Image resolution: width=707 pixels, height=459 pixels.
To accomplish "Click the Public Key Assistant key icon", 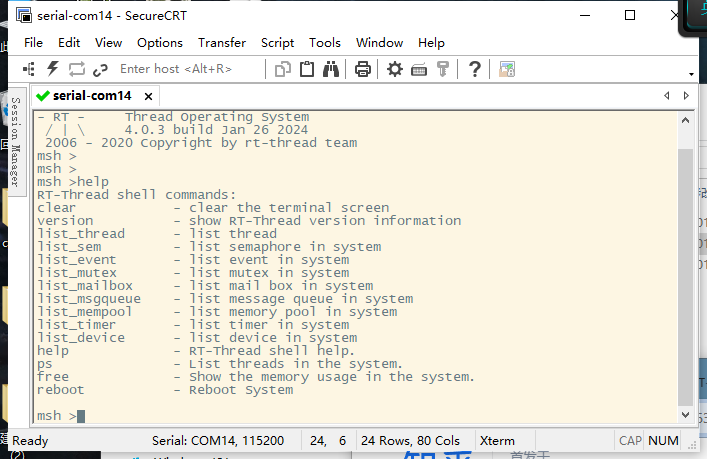I will pos(443,69).
